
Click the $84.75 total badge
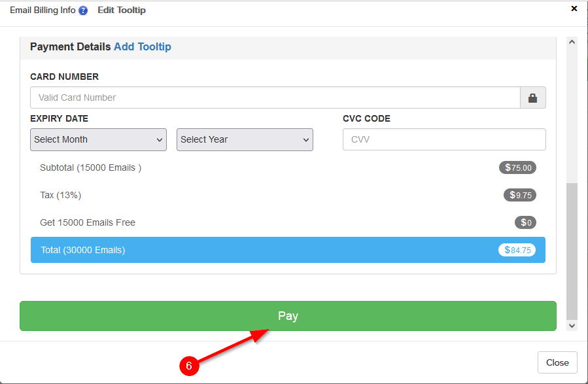point(517,250)
